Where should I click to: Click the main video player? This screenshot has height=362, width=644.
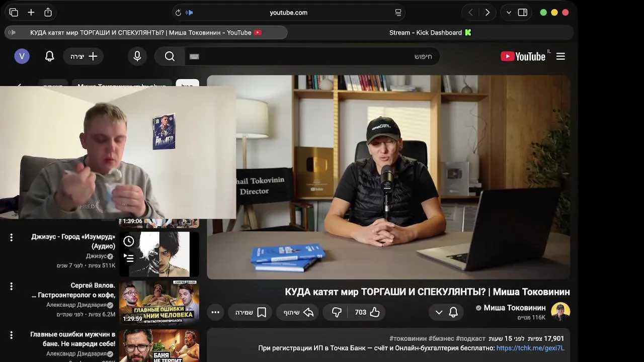[388, 177]
